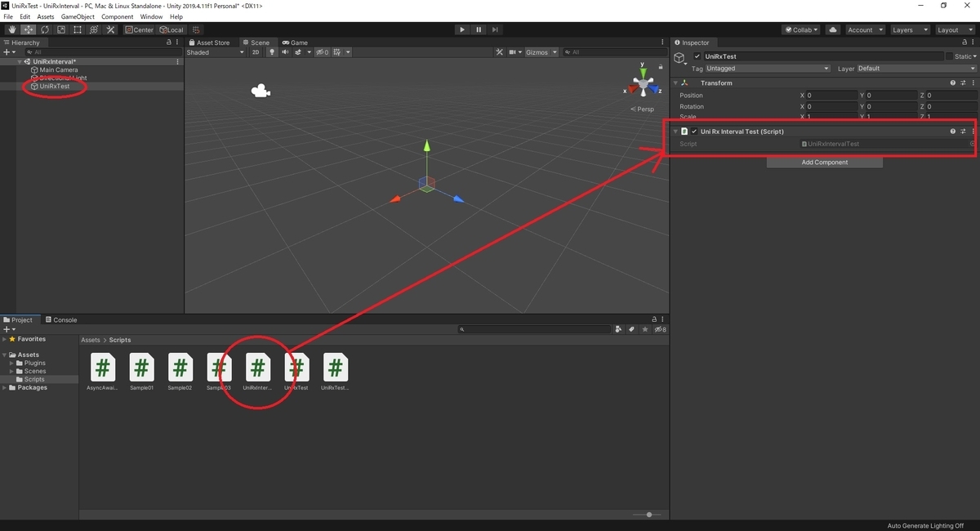Switch to the Console tab

coord(61,320)
